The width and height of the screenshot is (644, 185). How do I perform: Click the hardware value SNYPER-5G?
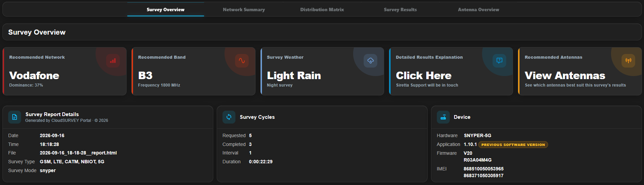coord(477,135)
